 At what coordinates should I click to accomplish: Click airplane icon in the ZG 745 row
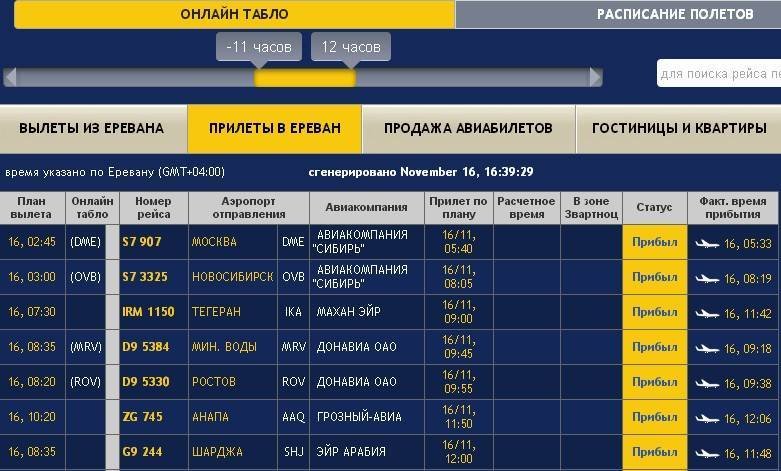point(707,418)
